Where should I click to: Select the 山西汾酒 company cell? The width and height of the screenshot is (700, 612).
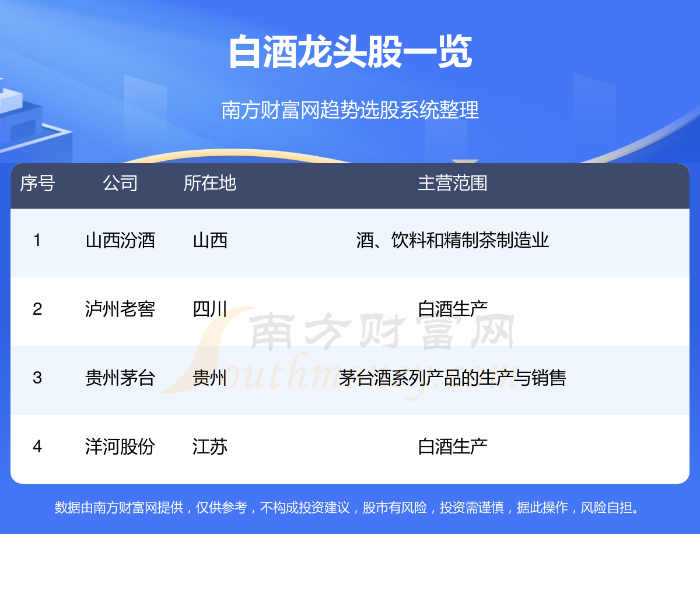120,240
